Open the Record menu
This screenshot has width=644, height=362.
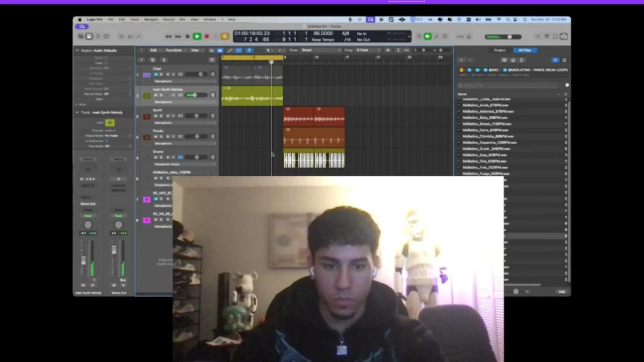(169, 20)
